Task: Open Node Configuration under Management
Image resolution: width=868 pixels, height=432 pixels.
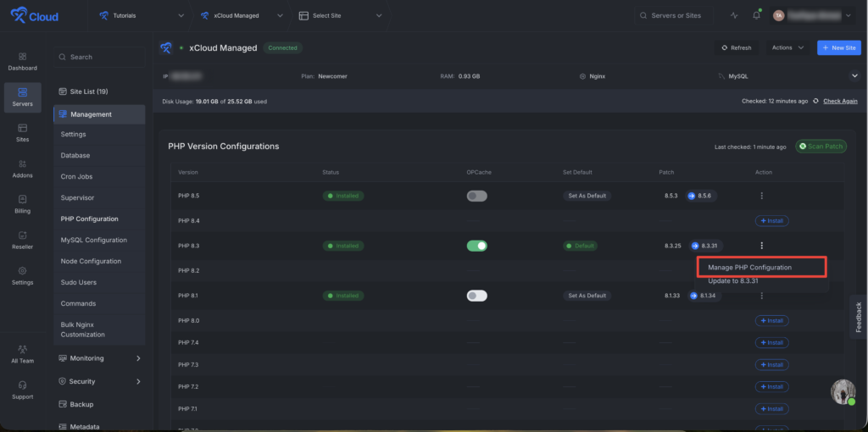Action: (x=91, y=261)
